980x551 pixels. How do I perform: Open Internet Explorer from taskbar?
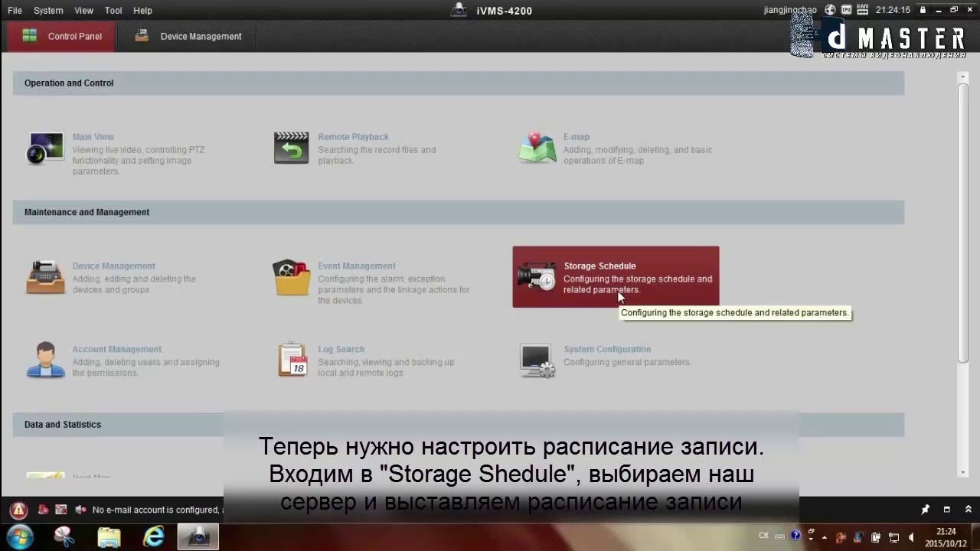tap(154, 536)
